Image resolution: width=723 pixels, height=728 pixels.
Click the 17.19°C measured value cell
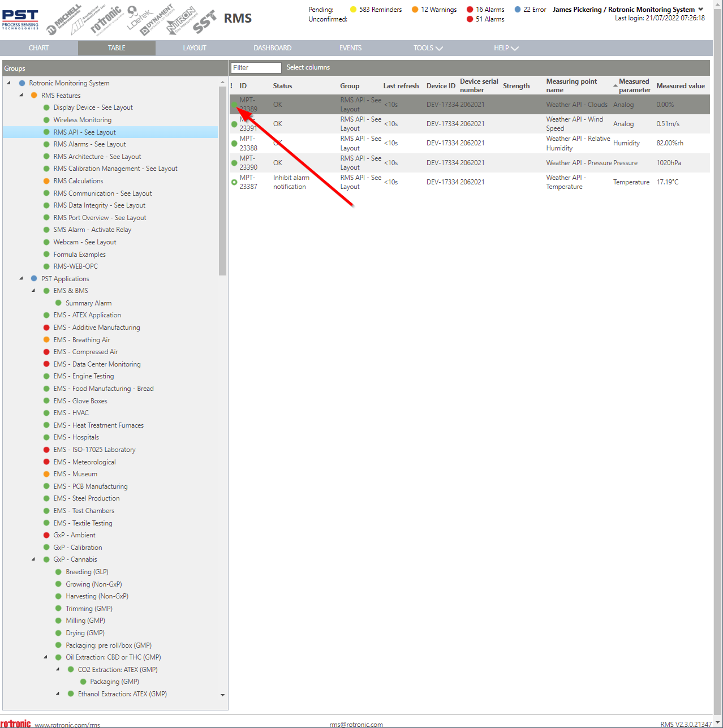(668, 182)
